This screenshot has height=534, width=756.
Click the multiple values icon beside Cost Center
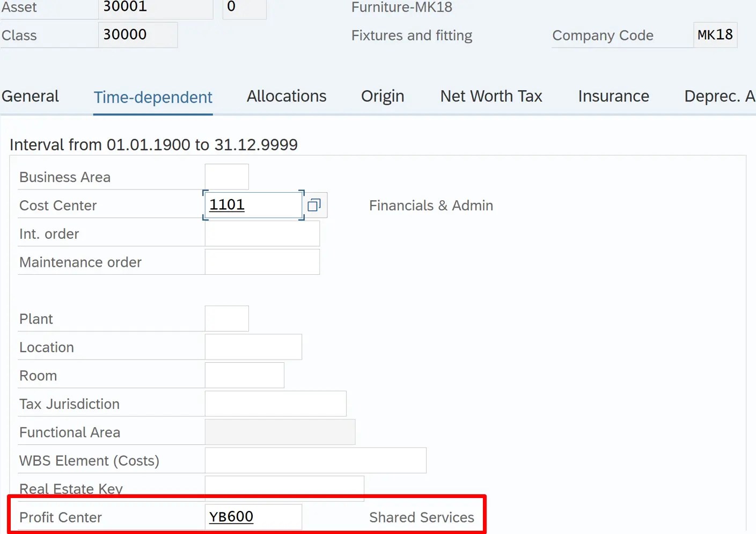click(314, 204)
